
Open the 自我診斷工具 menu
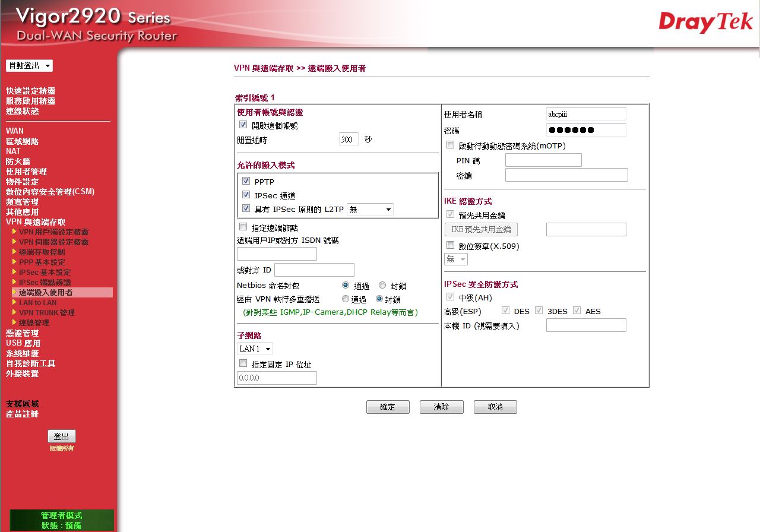point(31,363)
